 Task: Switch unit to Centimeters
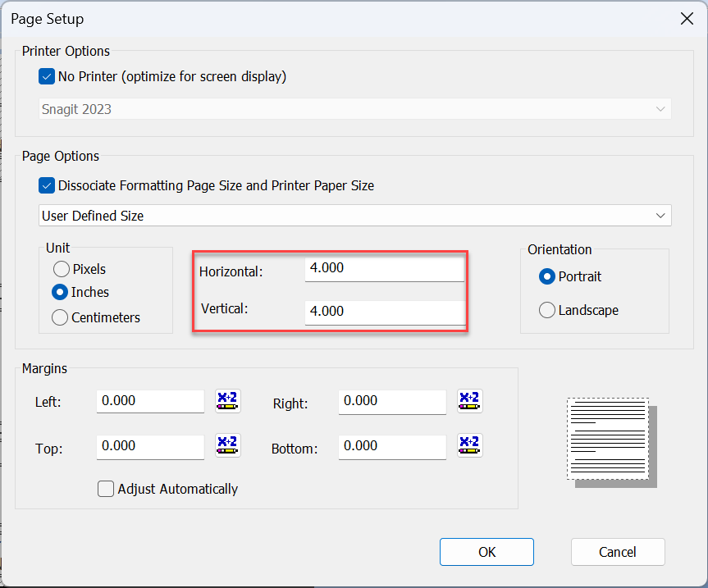[61, 317]
